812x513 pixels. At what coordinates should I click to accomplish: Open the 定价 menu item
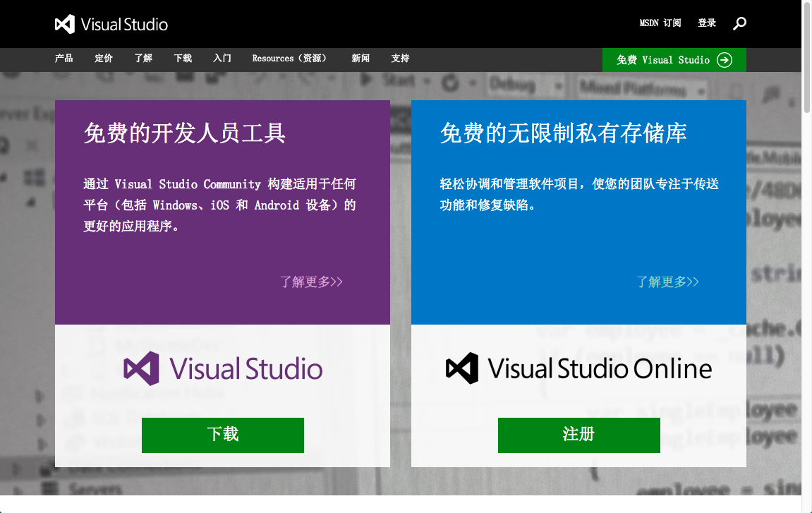click(104, 58)
